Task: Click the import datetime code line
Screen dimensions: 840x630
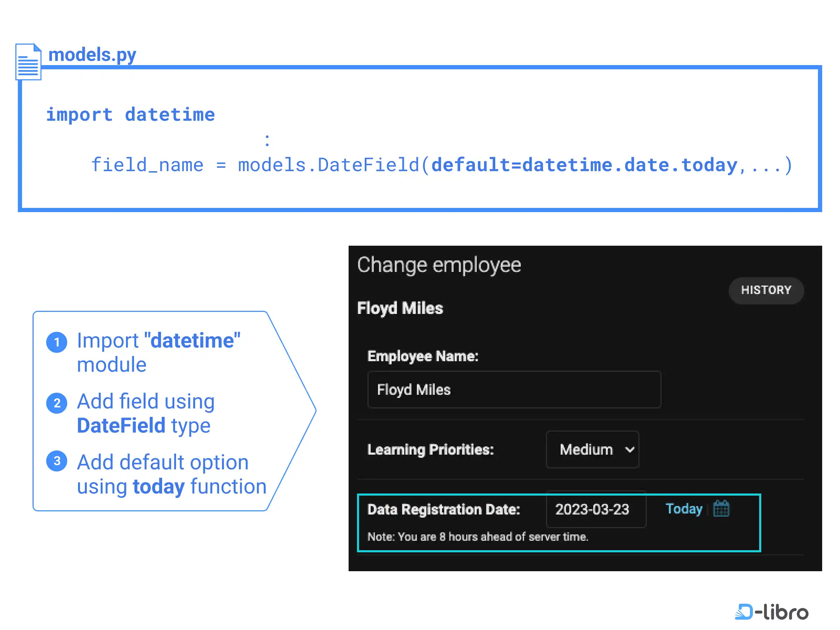Action: click(130, 114)
